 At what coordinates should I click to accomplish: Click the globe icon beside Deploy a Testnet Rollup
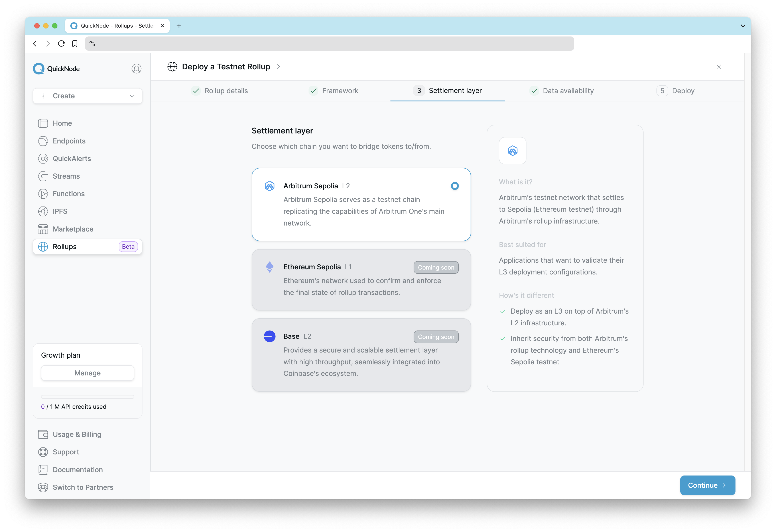[x=172, y=67]
